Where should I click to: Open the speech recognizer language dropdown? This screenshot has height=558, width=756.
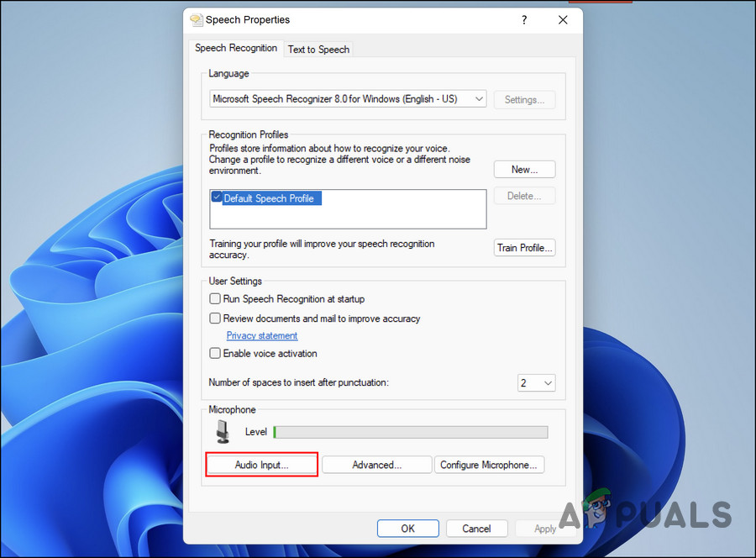tap(348, 99)
